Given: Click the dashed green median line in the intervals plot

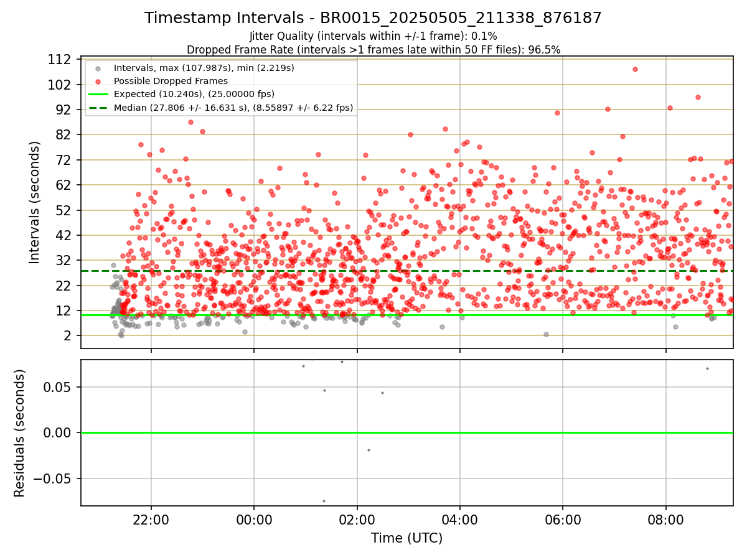Looking at the screenshot, I should tap(406, 271).
